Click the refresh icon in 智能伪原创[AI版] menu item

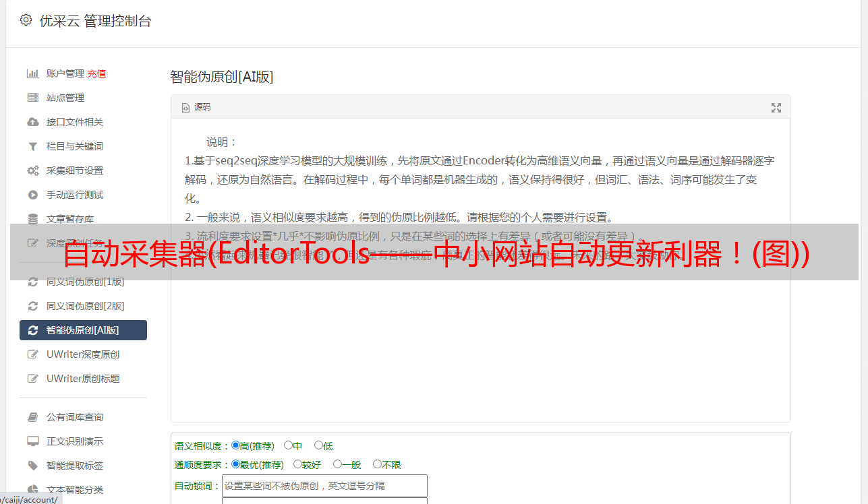pos(32,330)
